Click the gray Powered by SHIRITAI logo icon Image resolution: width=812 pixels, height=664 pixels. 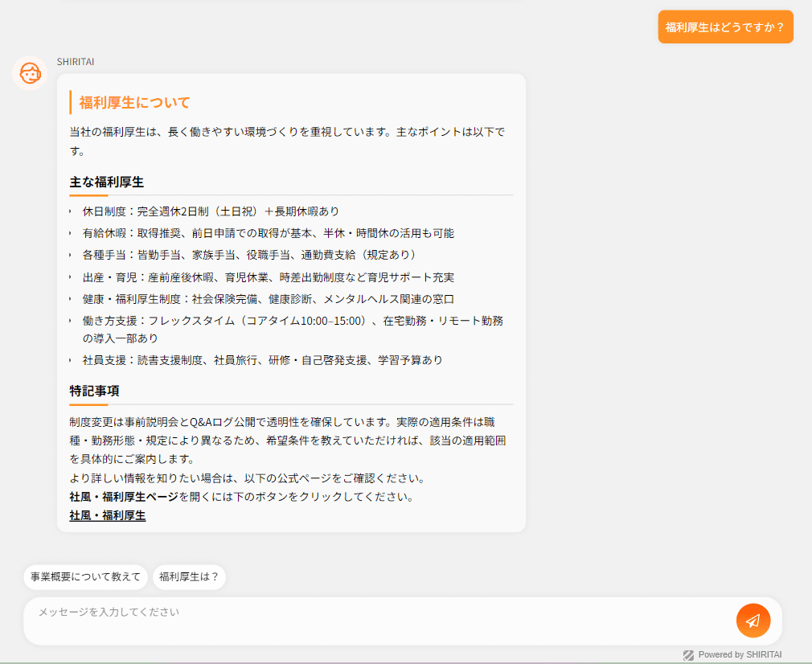[689, 654]
